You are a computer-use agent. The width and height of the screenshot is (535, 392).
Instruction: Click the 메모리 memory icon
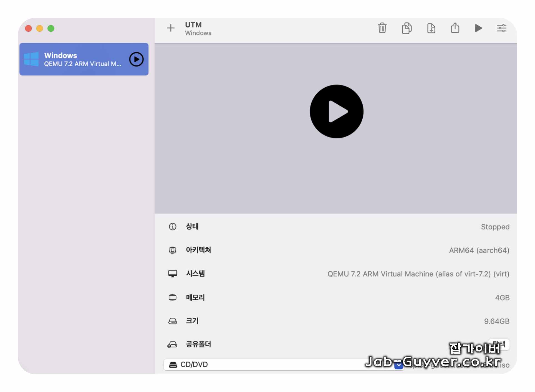point(172,298)
